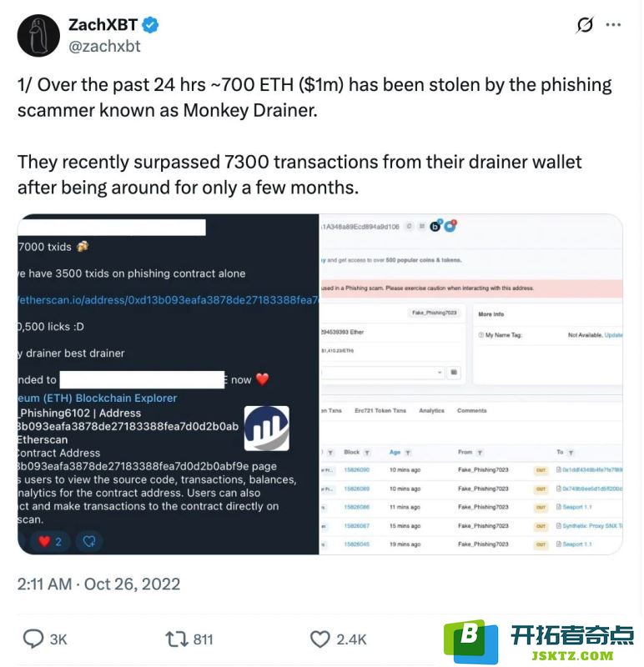Open replies via the comment bubble icon
Viewport: 644px width, 667px height.
33,639
